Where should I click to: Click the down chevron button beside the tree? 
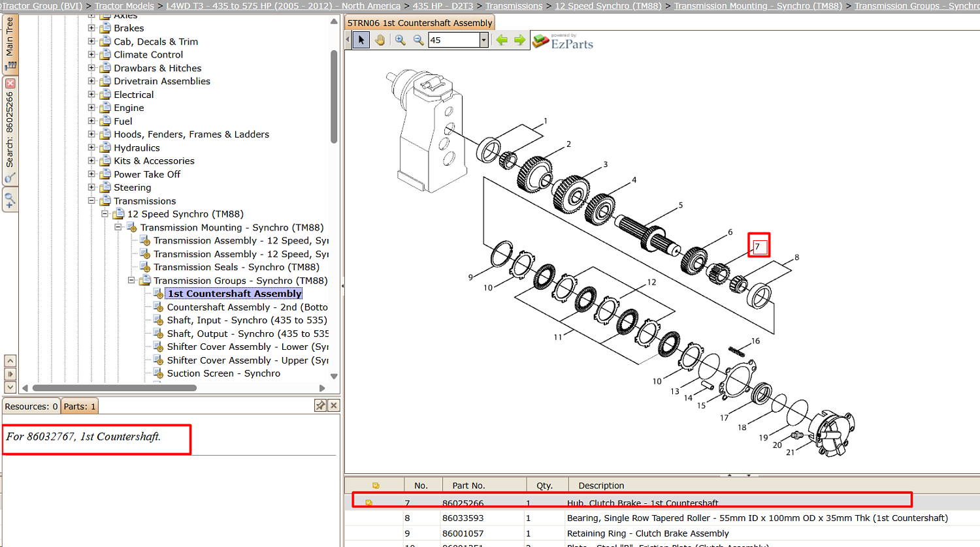point(10,387)
